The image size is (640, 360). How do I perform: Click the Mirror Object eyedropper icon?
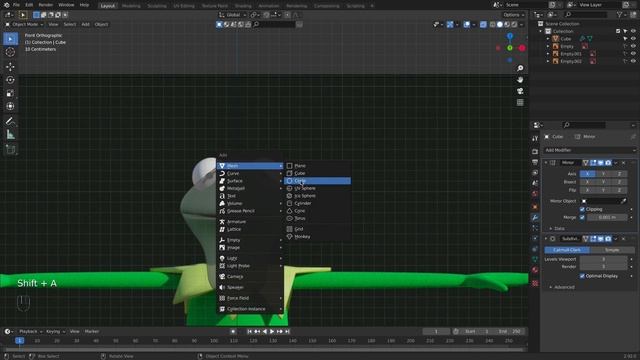(x=624, y=201)
